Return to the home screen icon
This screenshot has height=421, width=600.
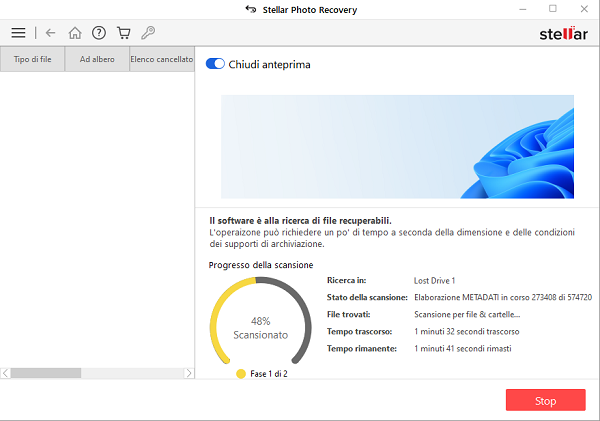tap(75, 33)
